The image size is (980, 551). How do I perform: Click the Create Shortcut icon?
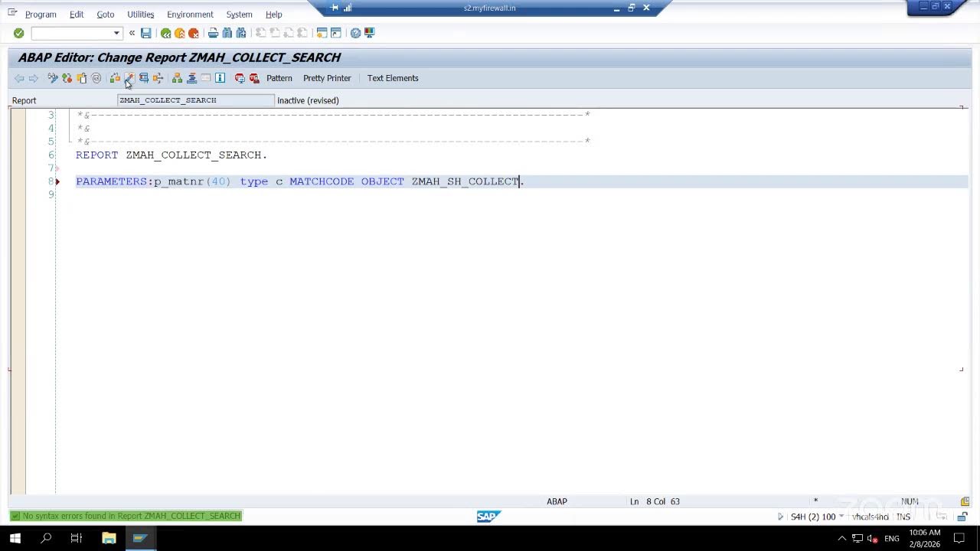[x=336, y=33]
